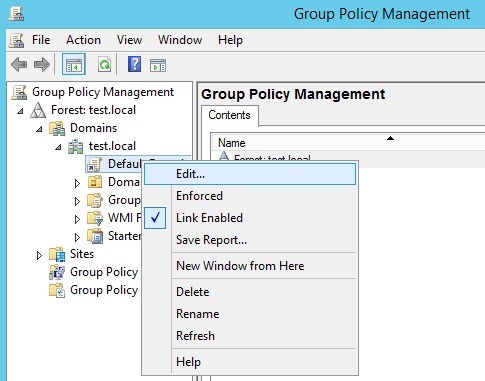Screen dimensions: 485x381
Task: Expand the Group Policy Objects node arrow
Action: point(77,201)
